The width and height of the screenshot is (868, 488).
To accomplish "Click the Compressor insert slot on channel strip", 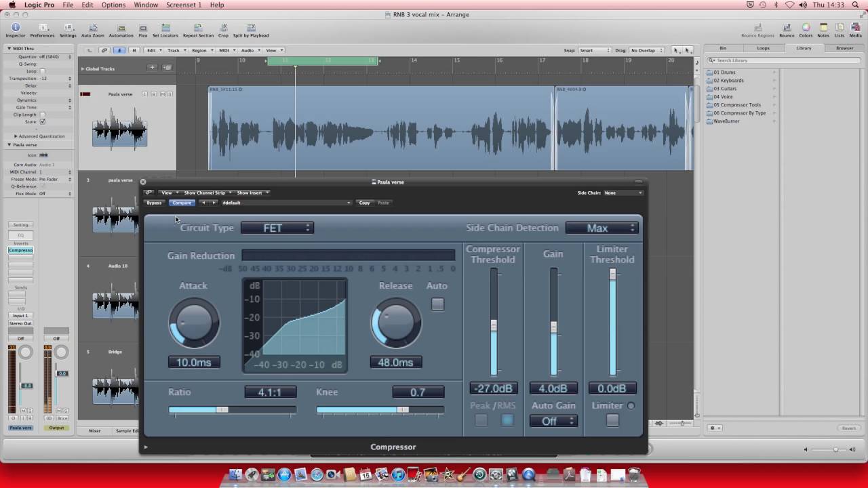I will pos(20,250).
